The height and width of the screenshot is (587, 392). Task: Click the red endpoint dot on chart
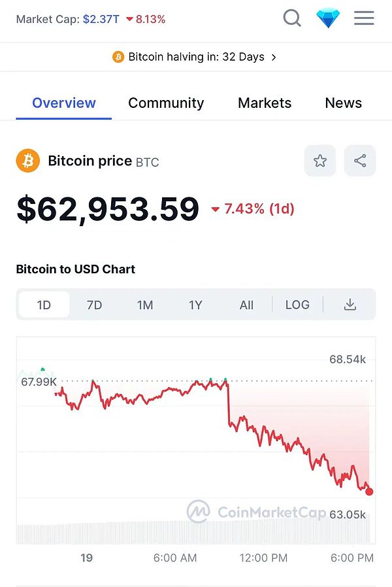point(369,491)
